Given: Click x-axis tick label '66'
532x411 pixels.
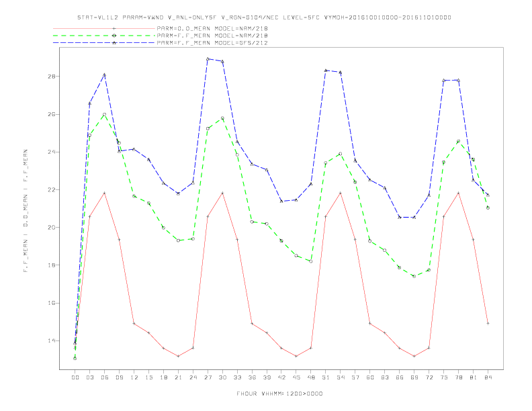Looking at the screenshot, I should tap(400, 377).
